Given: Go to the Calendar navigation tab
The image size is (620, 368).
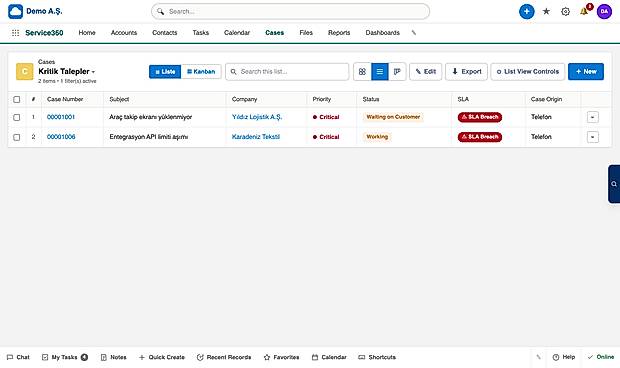Looking at the screenshot, I should tap(237, 33).
